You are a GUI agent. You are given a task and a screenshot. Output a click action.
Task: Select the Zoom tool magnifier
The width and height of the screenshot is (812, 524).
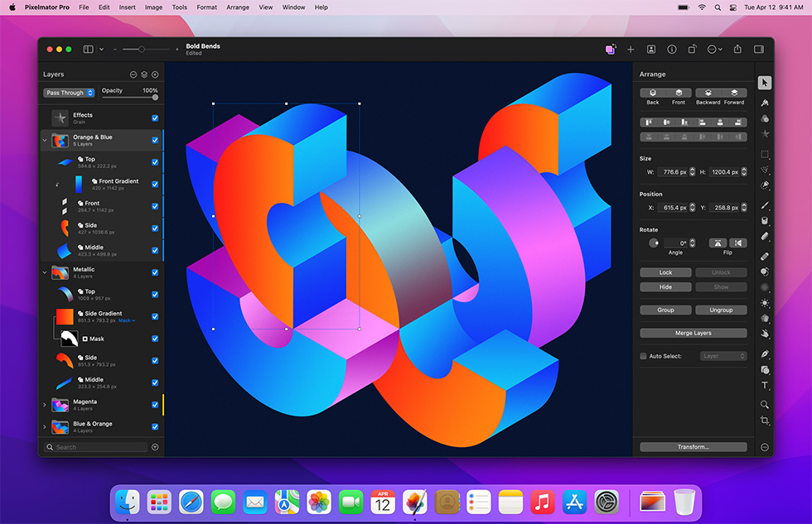click(766, 404)
